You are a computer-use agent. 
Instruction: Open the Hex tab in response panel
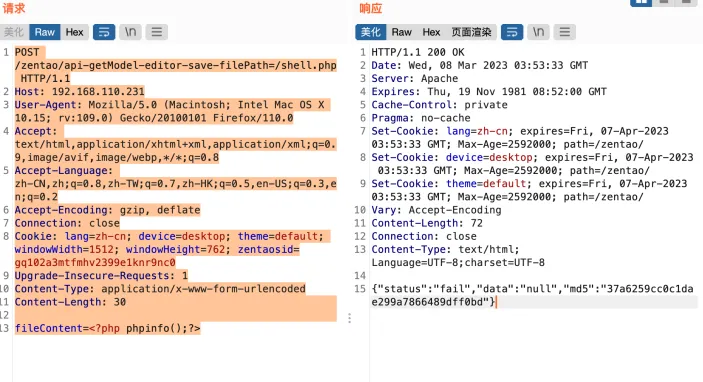pyautogui.click(x=431, y=32)
